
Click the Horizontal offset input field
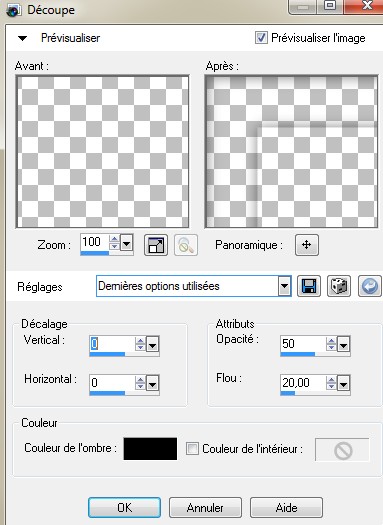(x=112, y=383)
